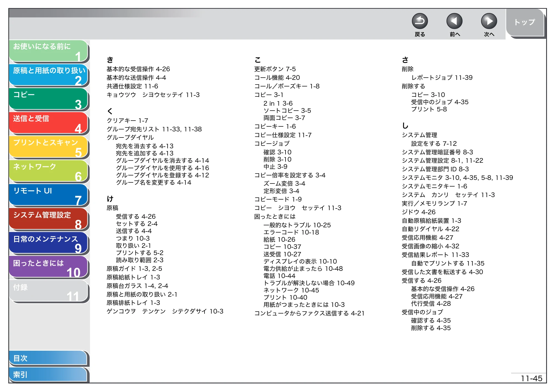This screenshot has width=555, height=392.
Task: Follow index entry グループダイヤルを登録する 4-12
Action: tap(162, 175)
